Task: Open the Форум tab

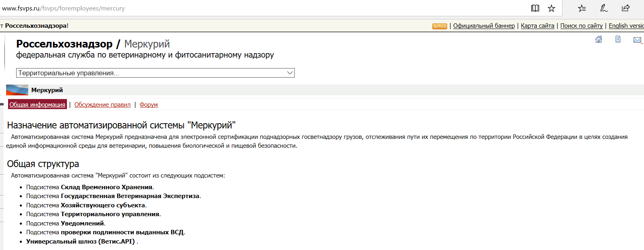Action: 149,105
